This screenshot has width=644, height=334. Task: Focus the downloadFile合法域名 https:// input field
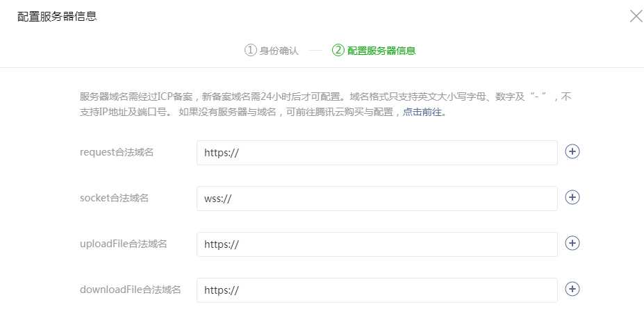(x=377, y=290)
